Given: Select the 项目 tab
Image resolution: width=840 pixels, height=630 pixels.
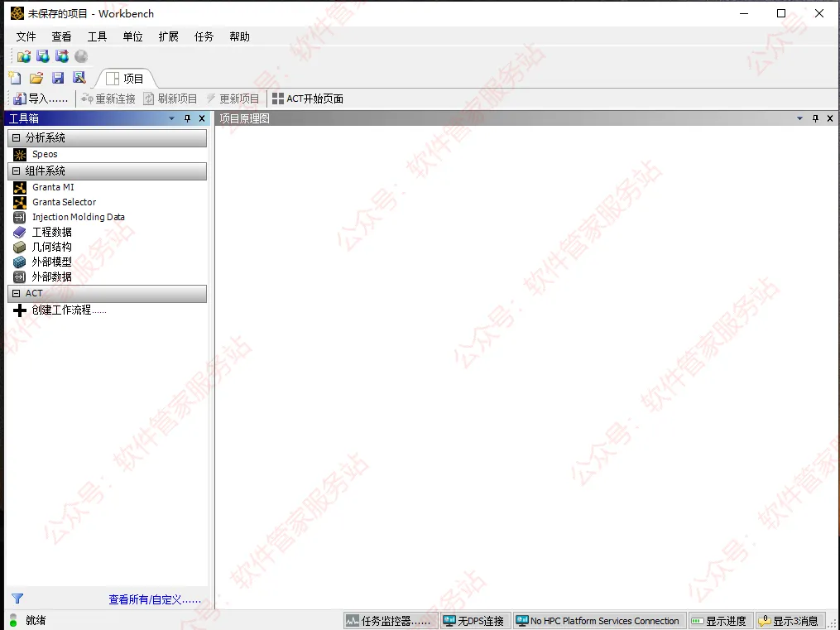Looking at the screenshot, I should [x=125, y=79].
